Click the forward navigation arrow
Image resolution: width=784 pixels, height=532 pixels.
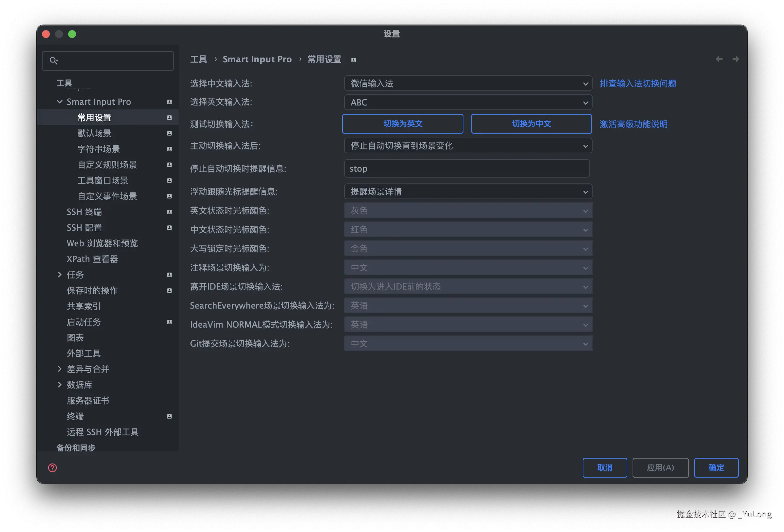point(736,59)
